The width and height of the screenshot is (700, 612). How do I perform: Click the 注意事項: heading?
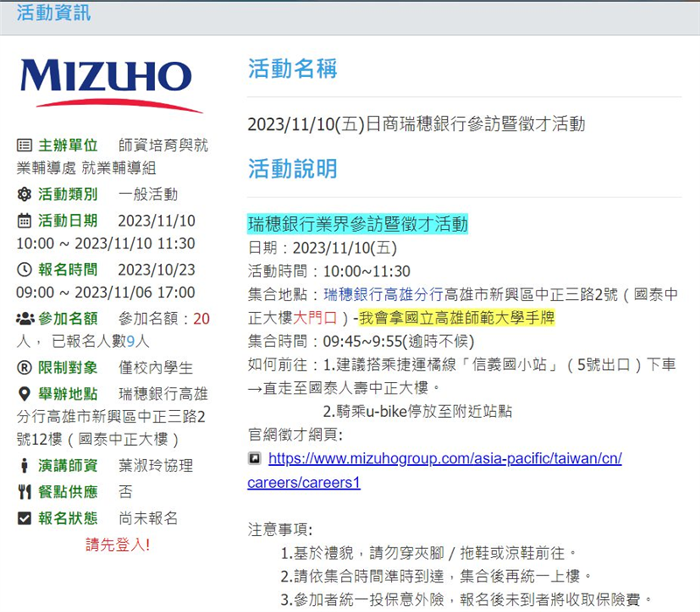(280, 529)
